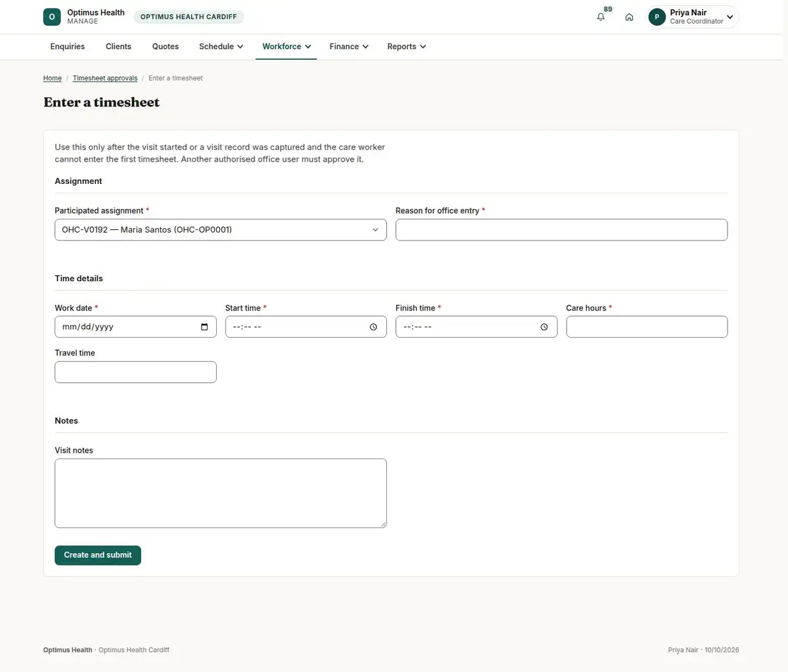Open the Start time clock icon

(374, 327)
